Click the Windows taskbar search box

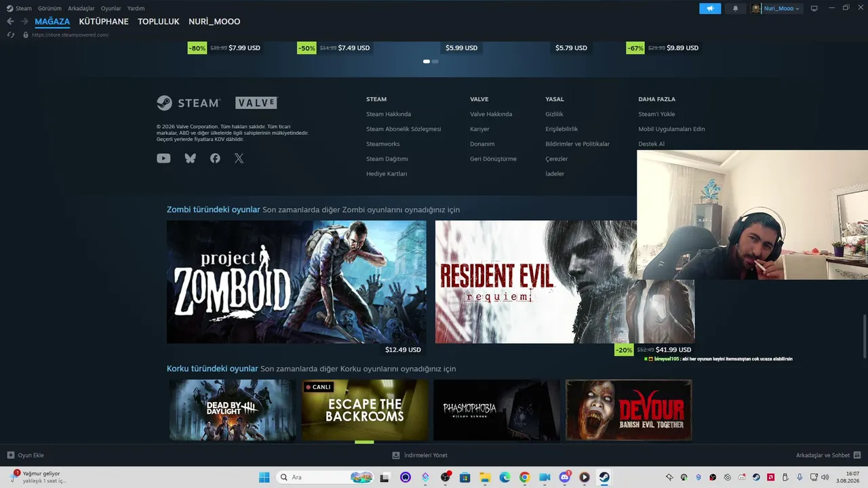[325, 477]
